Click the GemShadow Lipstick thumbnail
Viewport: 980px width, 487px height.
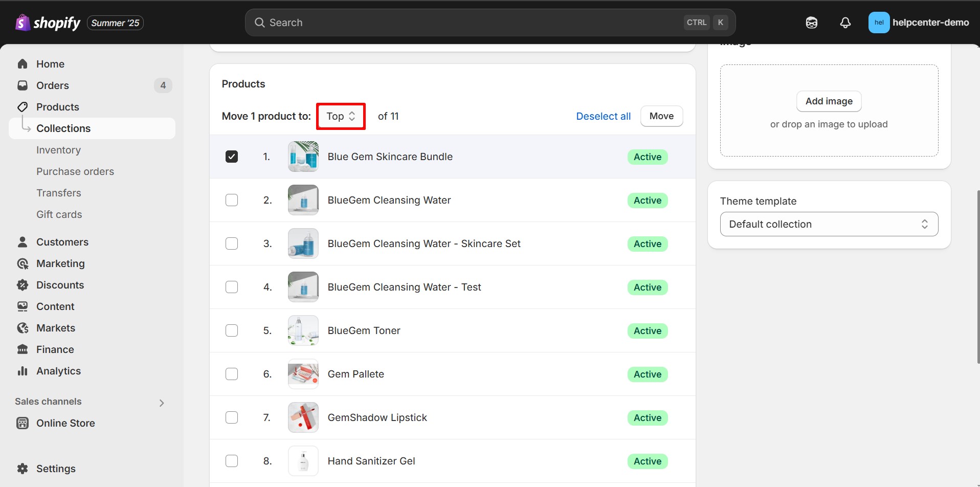tap(303, 417)
